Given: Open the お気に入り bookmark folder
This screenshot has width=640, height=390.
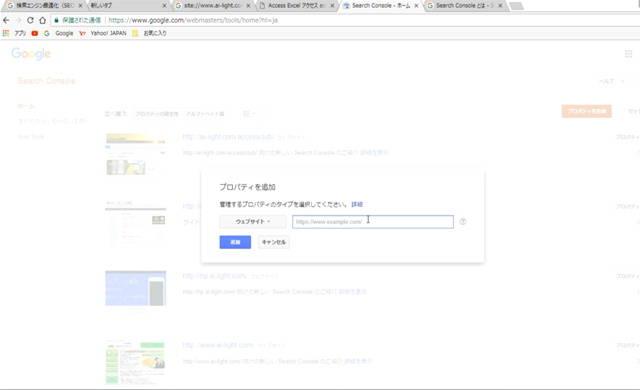Looking at the screenshot, I should (x=149, y=33).
